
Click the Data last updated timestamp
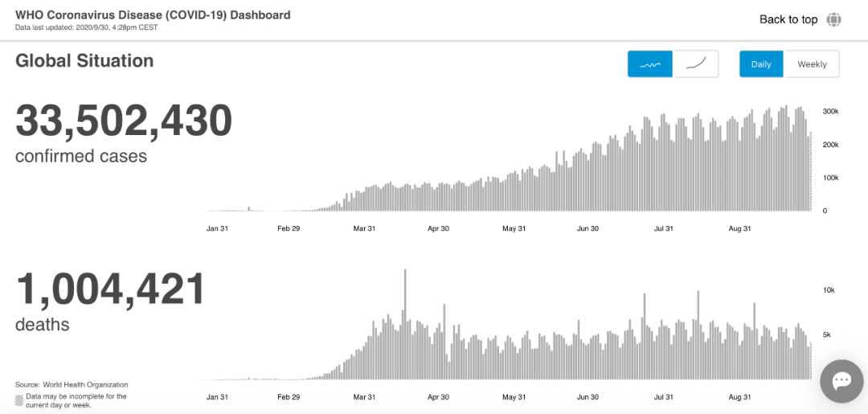[87, 27]
